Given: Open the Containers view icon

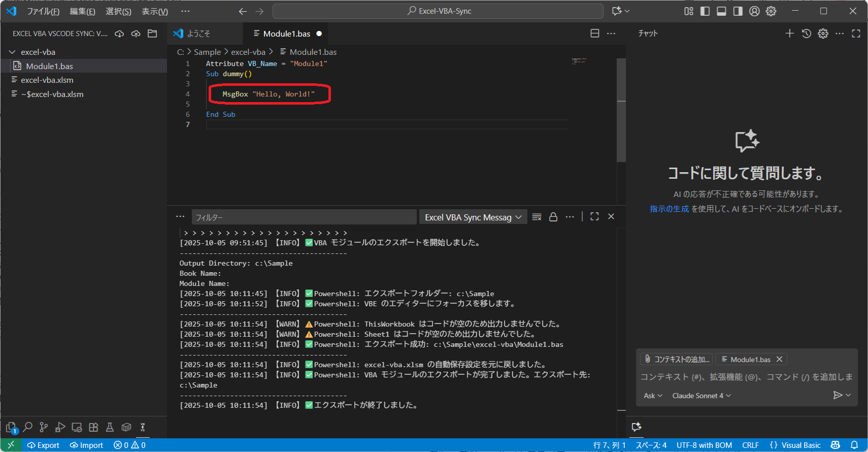Looking at the screenshot, I should click(126, 427).
